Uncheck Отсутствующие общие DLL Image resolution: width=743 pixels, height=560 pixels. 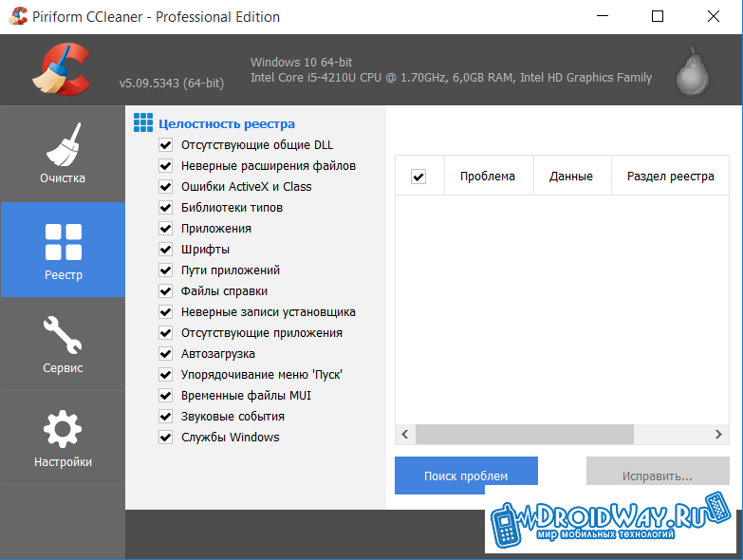pyautogui.click(x=165, y=145)
